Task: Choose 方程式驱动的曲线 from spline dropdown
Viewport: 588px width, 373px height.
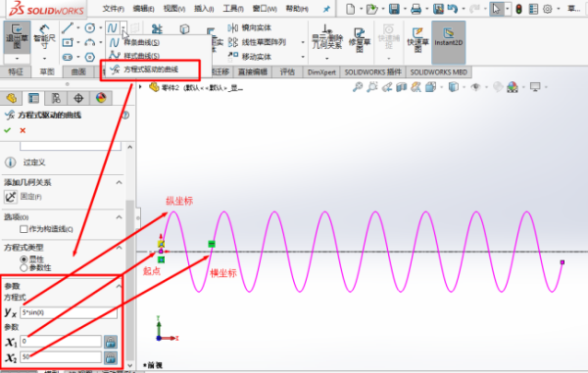Action: (x=151, y=70)
